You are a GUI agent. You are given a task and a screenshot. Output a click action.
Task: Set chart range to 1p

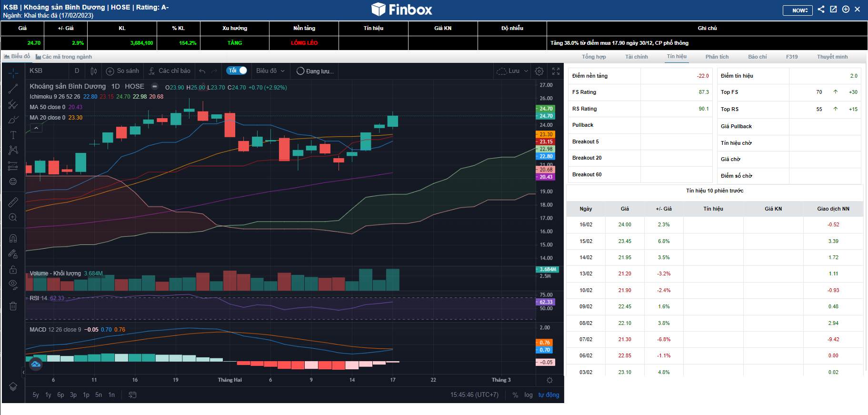(86, 395)
